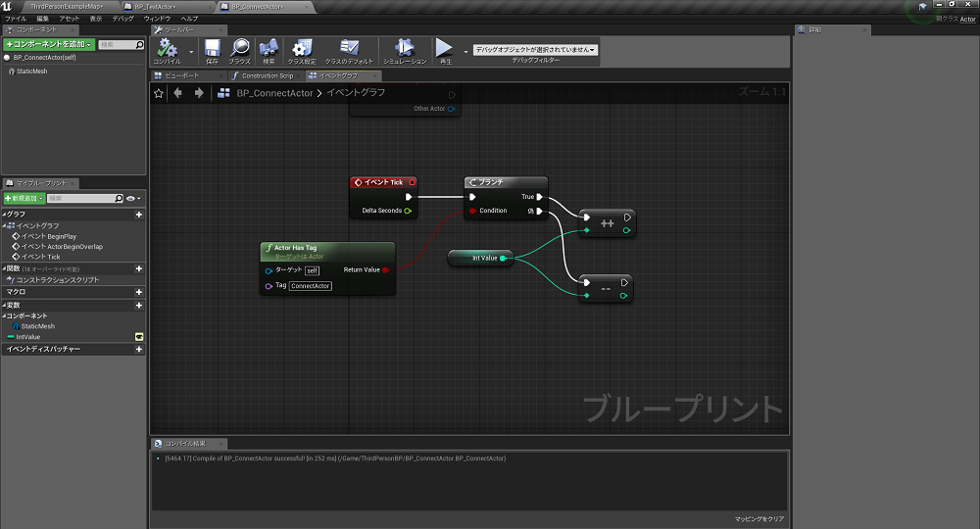The width and height of the screenshot is (980, 529).
Task: Open compile options dropdown arrow
Action: click(191, 52)
